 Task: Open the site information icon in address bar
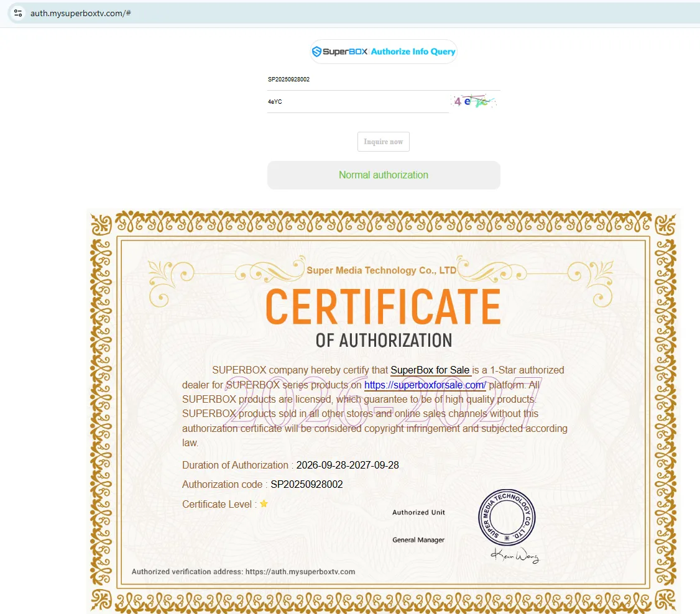[18, 13]
